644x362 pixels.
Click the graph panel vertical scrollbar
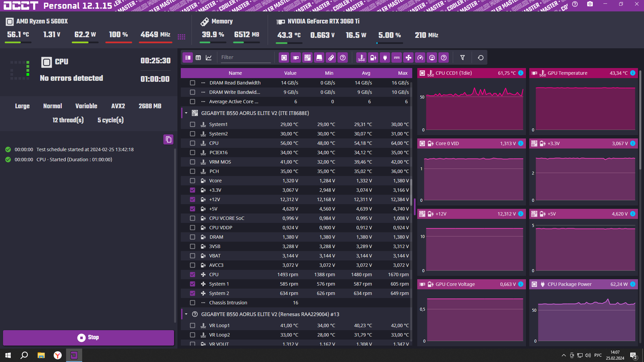pyautogui.click(x=640, y=120)
